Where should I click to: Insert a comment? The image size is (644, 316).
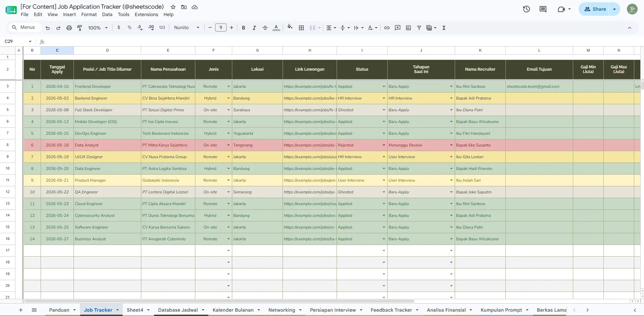tap(398, 28)
